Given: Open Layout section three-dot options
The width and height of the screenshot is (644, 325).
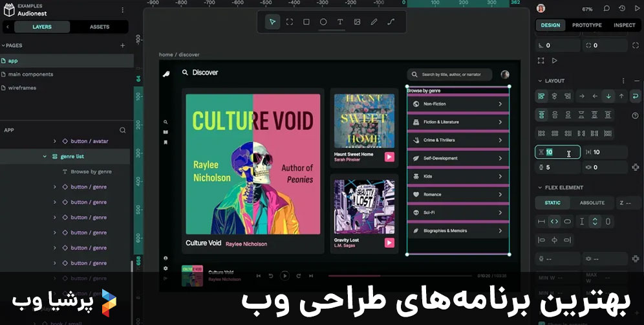Looking at the screenshot, I should pos(623,81).
